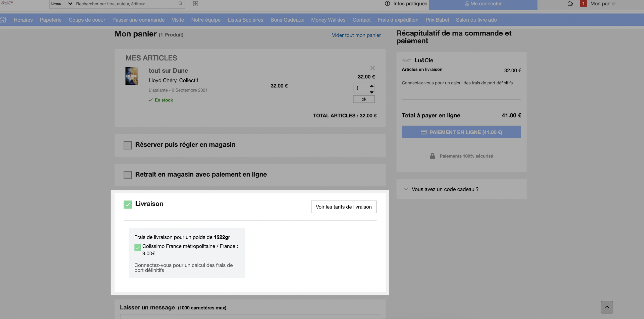Open Coups de coeur menu item
This screenshot has height=319, width=644.
(87, 20)
